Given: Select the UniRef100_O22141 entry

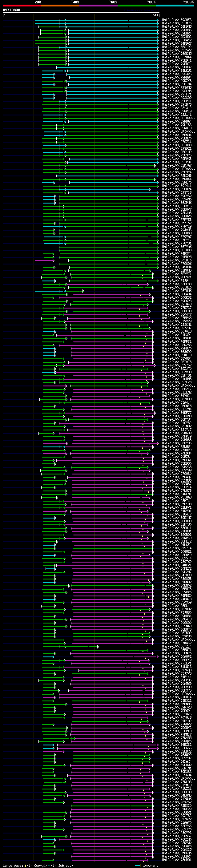Looking at the screenshot, I should tap(177, 115).
